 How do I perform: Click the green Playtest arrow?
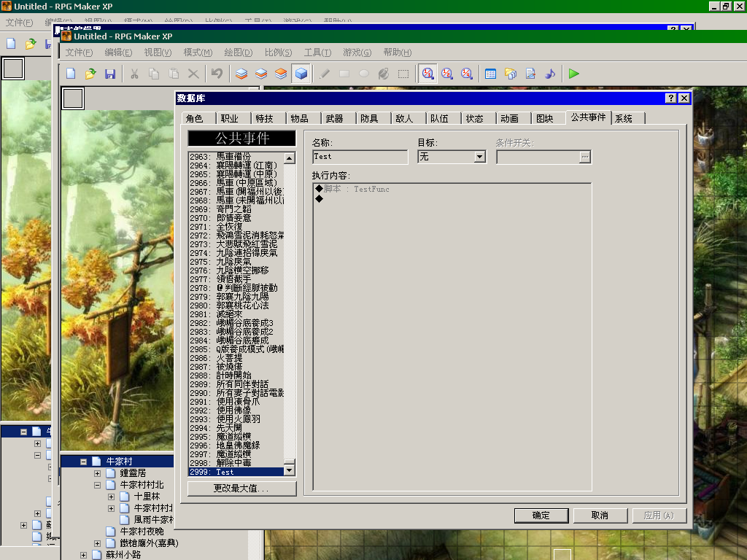tap(573, 74)
